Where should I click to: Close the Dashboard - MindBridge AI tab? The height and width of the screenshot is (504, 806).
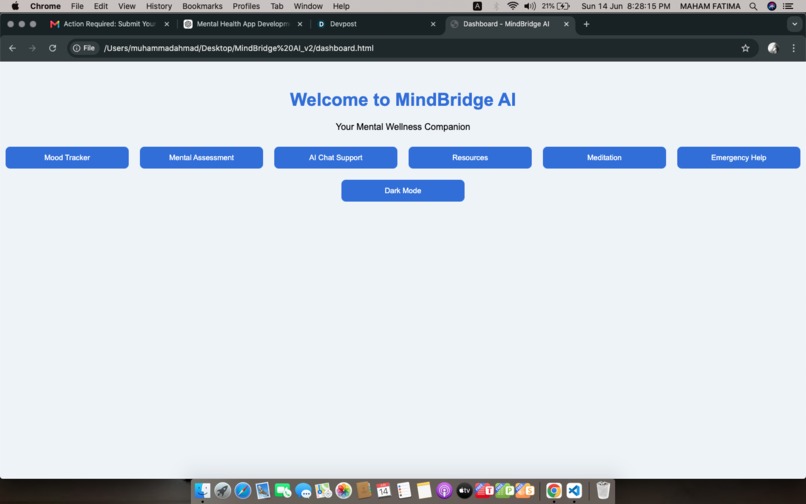pos(566,24)
